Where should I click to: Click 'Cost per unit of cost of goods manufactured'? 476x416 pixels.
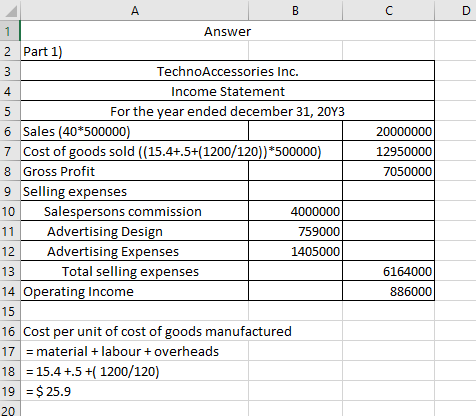(157, 331)
